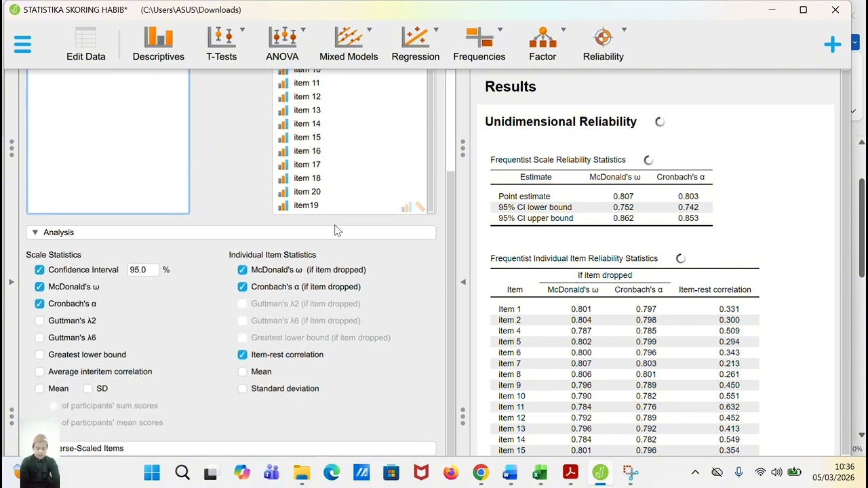
Task: Open the Regression module icon
Action: pyautogui.click(x=416, y=45)
